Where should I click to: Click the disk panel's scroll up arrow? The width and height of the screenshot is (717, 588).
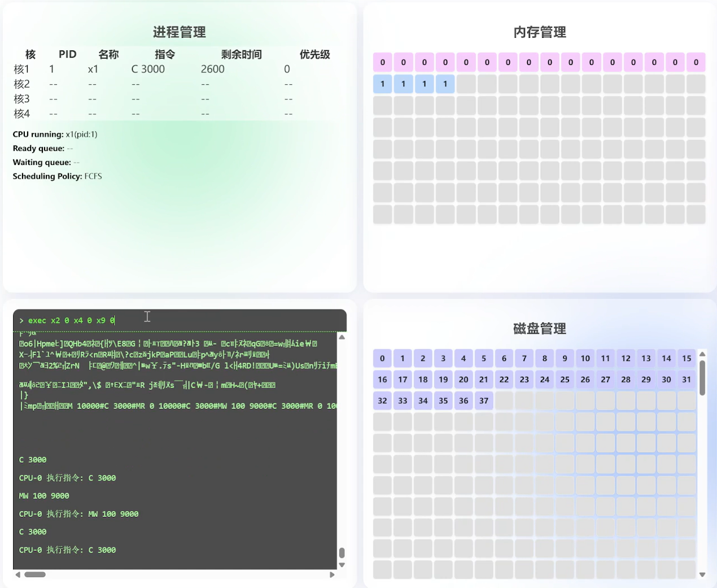(x=702, y=354)
